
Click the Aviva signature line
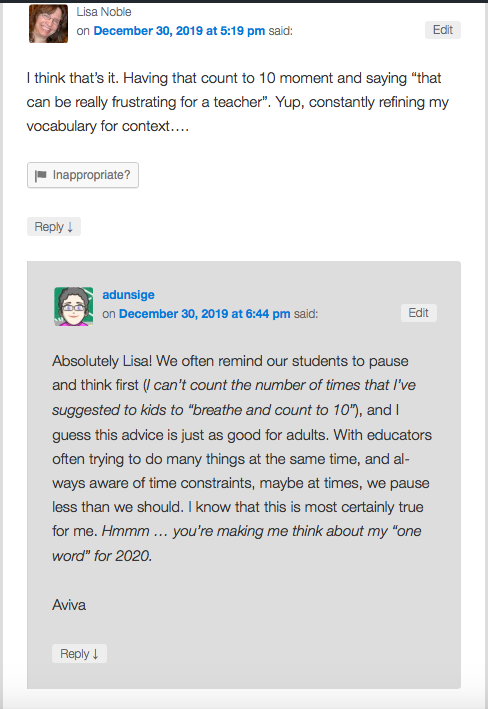pyautogui.click(x=69, y=605)
